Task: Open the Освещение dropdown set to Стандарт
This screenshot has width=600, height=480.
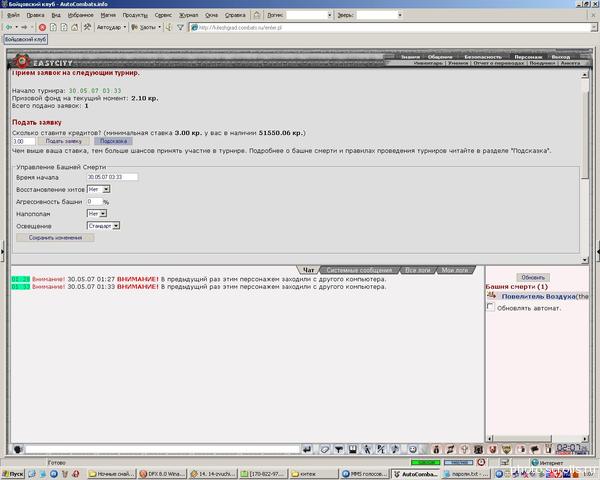Action: (x=104, y=226)
